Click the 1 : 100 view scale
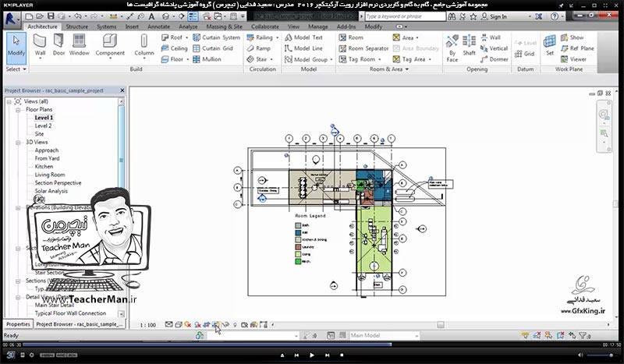The height and width of the screenshot is (364, 624). coord(147,325)
